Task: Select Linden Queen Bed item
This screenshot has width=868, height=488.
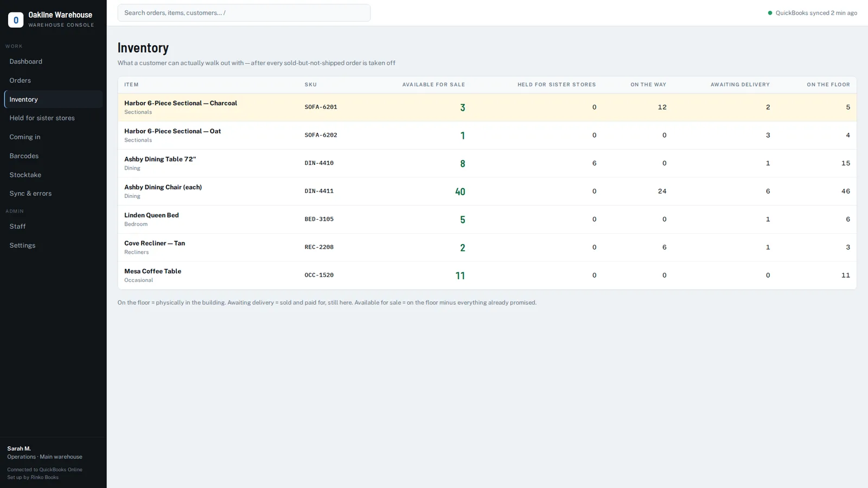Action: tap(151, 215)
